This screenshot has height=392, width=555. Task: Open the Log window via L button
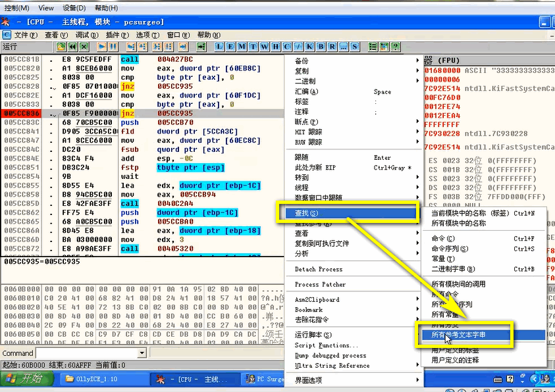click(219, 47)
